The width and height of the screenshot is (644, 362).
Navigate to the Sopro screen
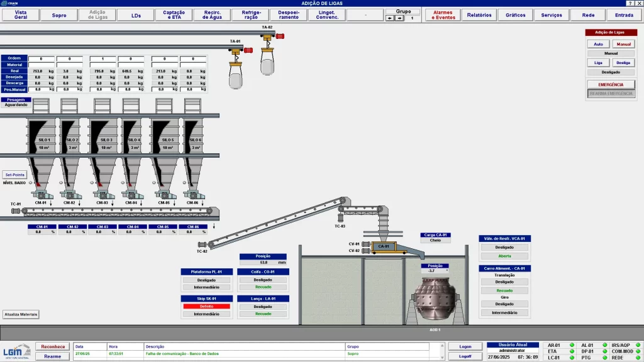coord(59,15)
